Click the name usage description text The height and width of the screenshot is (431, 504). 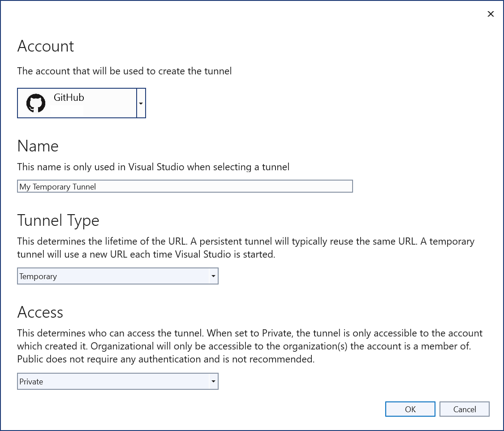click(153, 167)
